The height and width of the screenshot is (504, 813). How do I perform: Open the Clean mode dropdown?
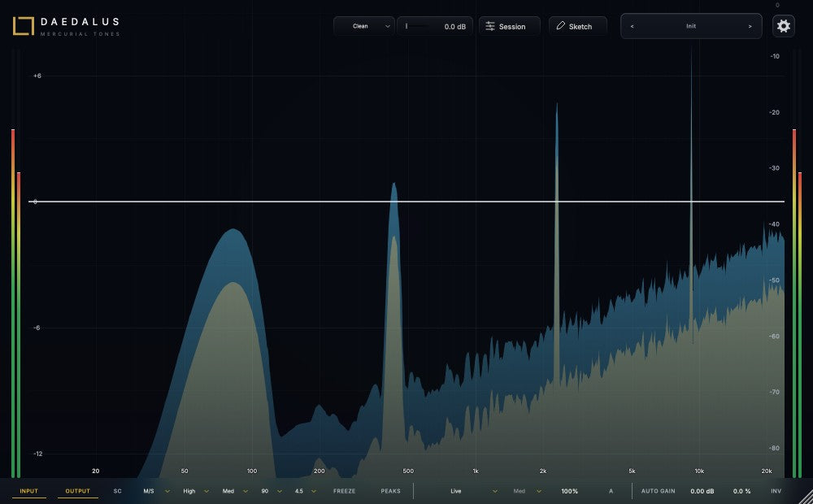click(364, 27)
